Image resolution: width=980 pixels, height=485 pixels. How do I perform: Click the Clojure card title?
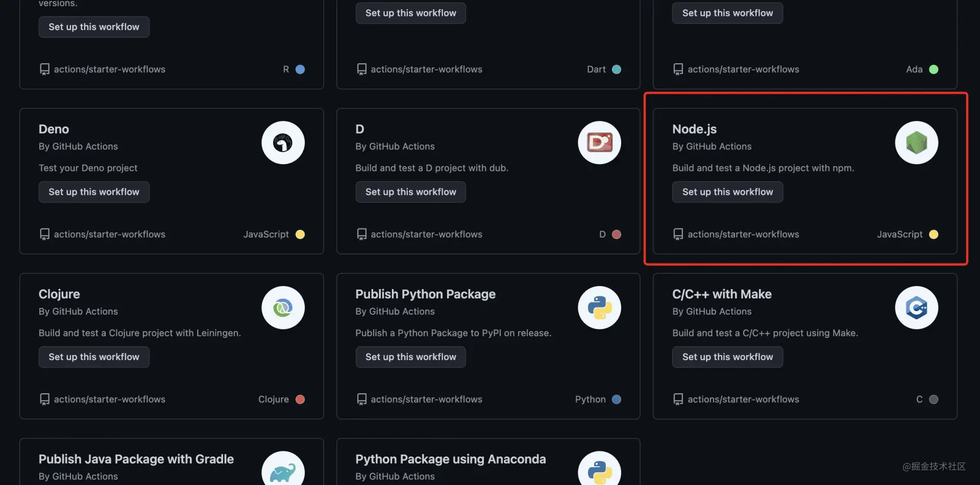point(59,294)
